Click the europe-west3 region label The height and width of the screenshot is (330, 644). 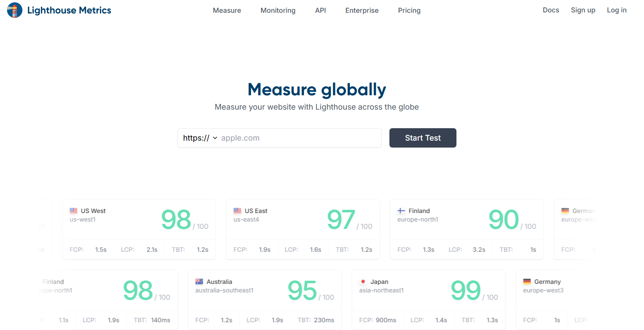tap(543, 290)
